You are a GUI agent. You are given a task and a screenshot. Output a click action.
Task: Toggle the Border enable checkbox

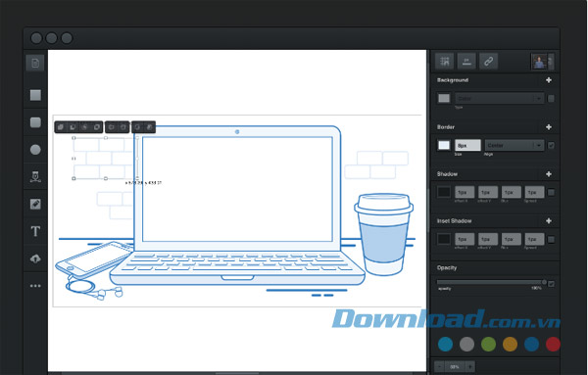(x=551, y=145)
